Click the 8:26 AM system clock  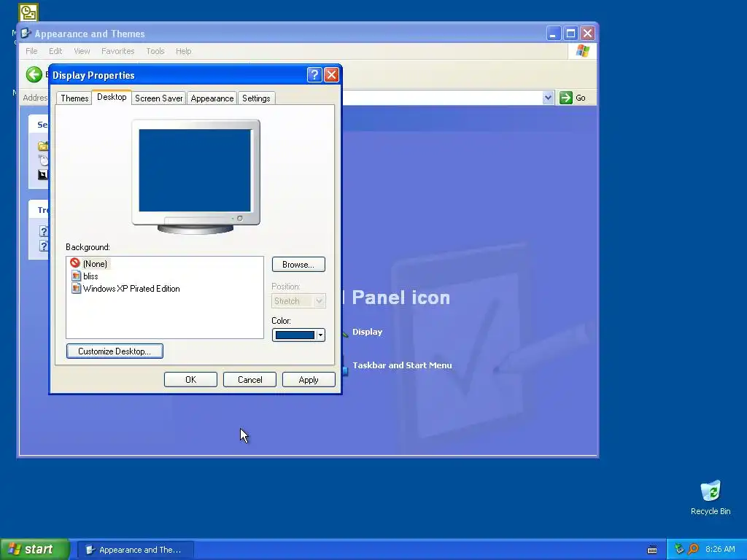pyautogui.click(x=720, y=549)
